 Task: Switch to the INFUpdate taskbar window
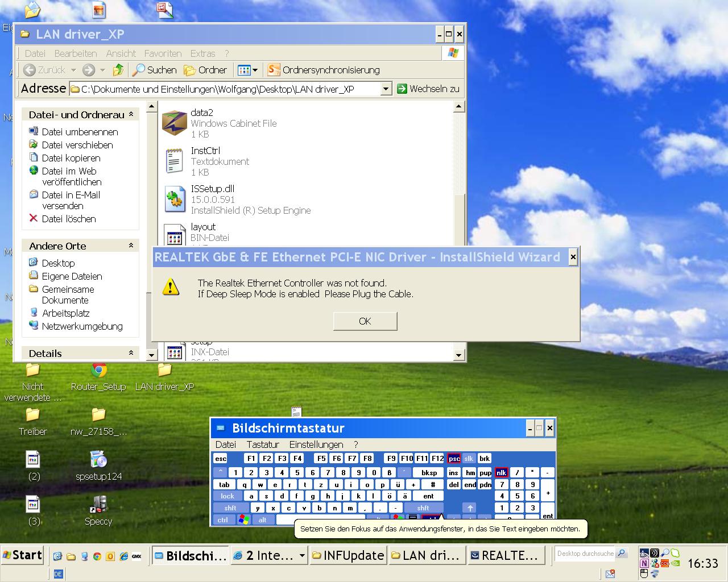348,555
